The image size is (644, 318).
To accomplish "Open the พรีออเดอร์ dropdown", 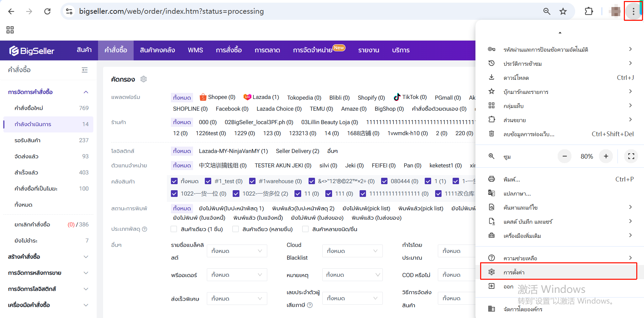I will pos(237,275).
